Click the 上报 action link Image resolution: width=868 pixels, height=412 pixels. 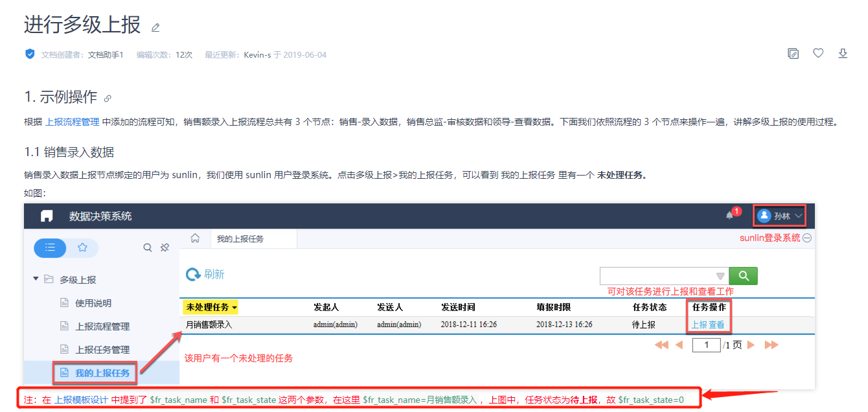[699, 325]
